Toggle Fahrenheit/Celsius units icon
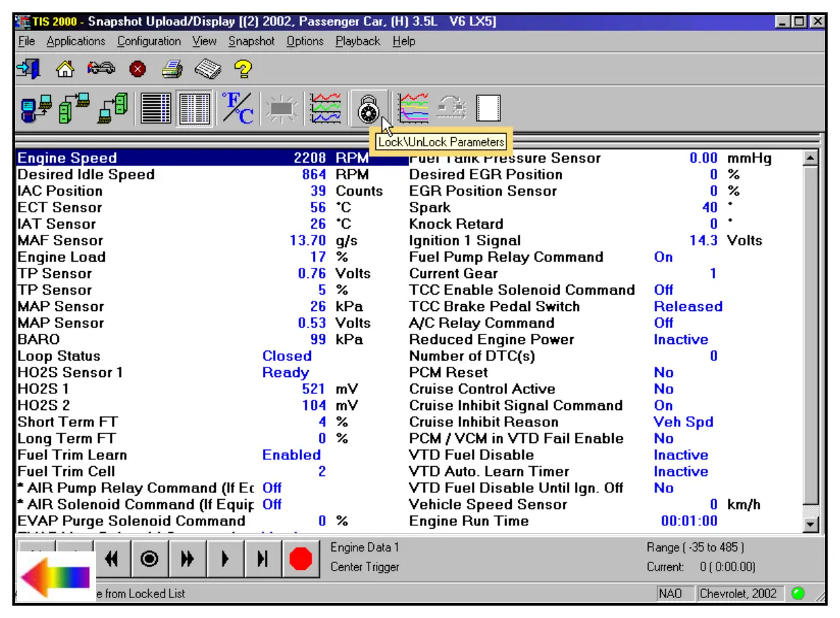 coord(238,108)
